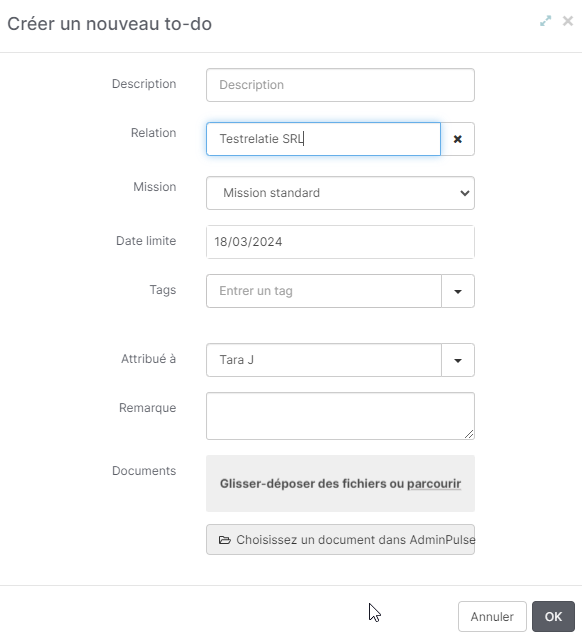Clear the Testrelatie SRL relation with the X
582x643 pixels.
click(x=458, y=139)
